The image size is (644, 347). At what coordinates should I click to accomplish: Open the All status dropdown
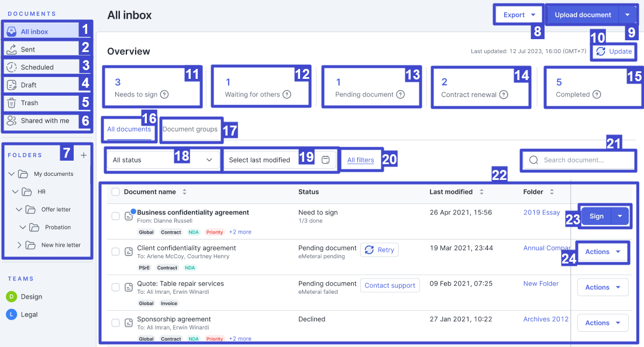tap(163, 160)
